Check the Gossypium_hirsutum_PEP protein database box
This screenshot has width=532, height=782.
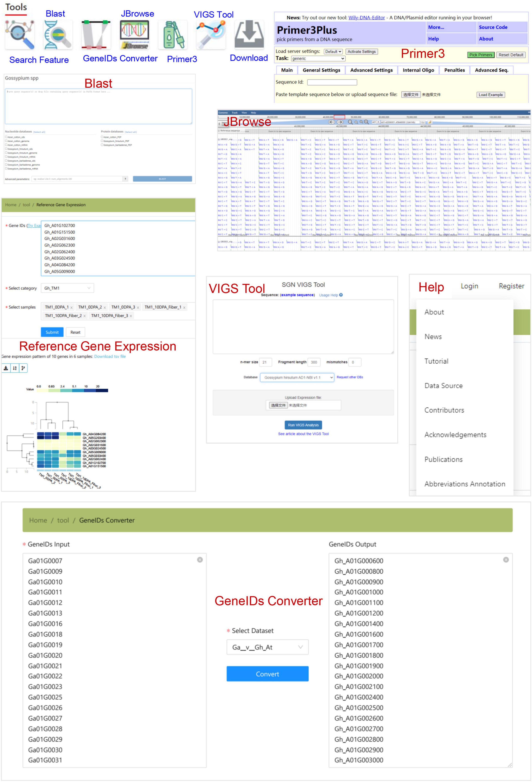(102, 141)
